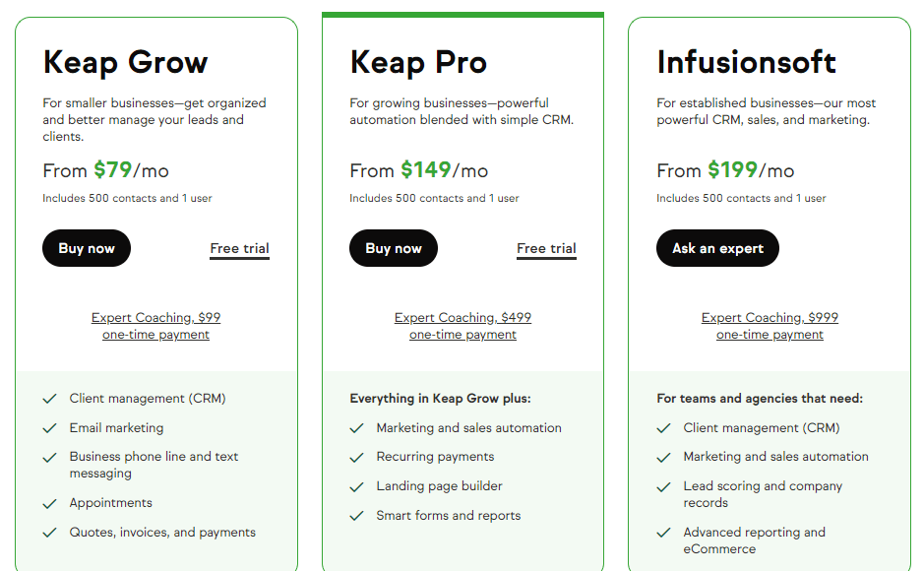The height and width of the screenshot is (571, 924).
Task: Click Expert Coaching, $999 one-time payment link
Action: click(770, 325)
